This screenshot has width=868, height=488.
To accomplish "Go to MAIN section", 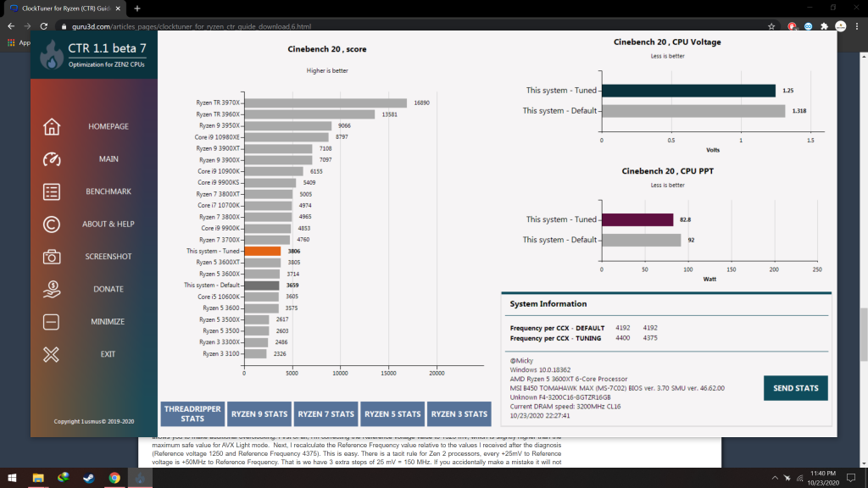I will [x=108, y=159].
